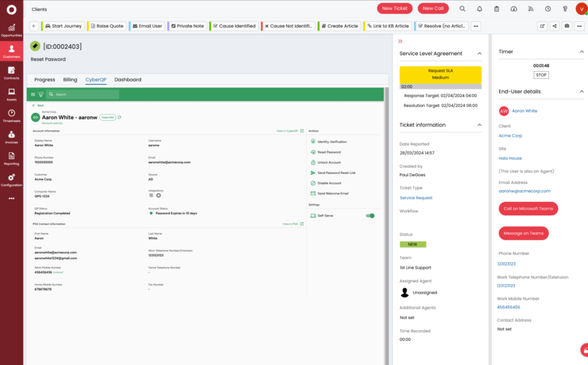Image resolution: width=588 pixels, height=365 pixels.
Task: Open the notifications bell icon
Action: pyautogui.click(x=479, y=9)
